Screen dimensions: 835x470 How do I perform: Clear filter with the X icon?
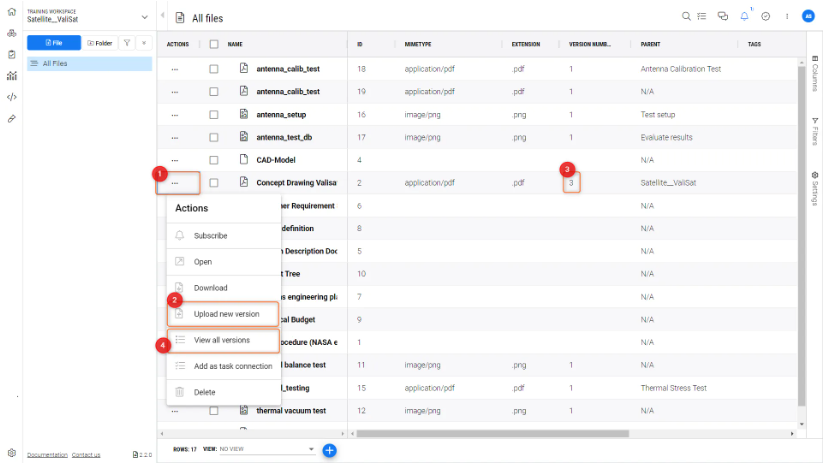[x=144, y=43]
